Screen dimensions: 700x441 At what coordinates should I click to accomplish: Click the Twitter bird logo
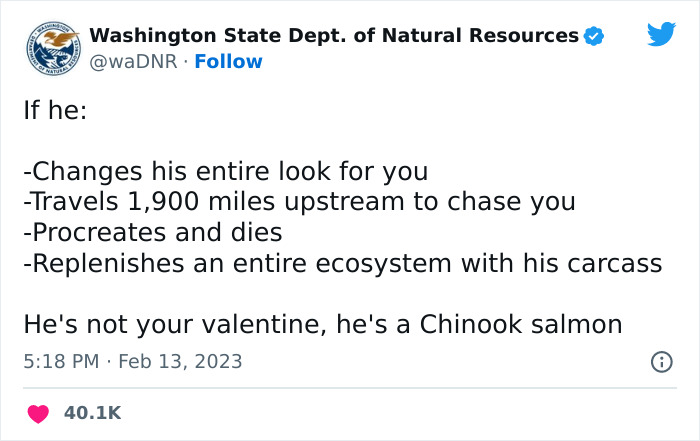(x=661, y=35)
